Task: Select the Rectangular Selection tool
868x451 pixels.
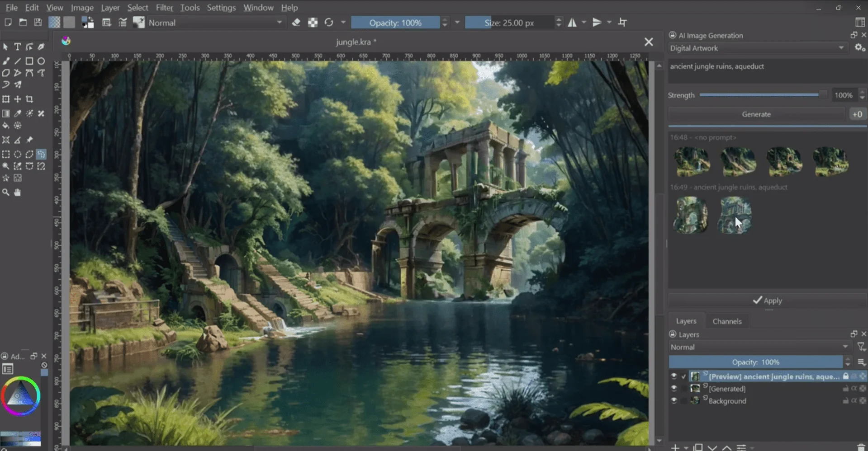Action: 6,155
